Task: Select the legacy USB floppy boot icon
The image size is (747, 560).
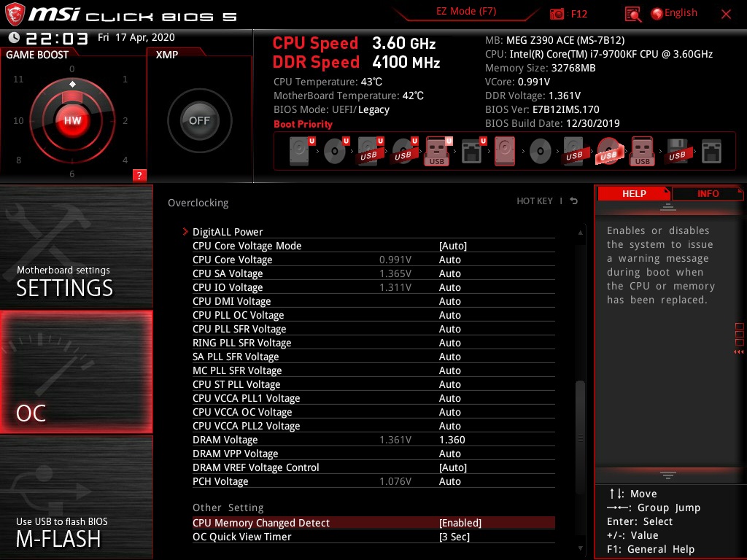Action: point(677,152)
